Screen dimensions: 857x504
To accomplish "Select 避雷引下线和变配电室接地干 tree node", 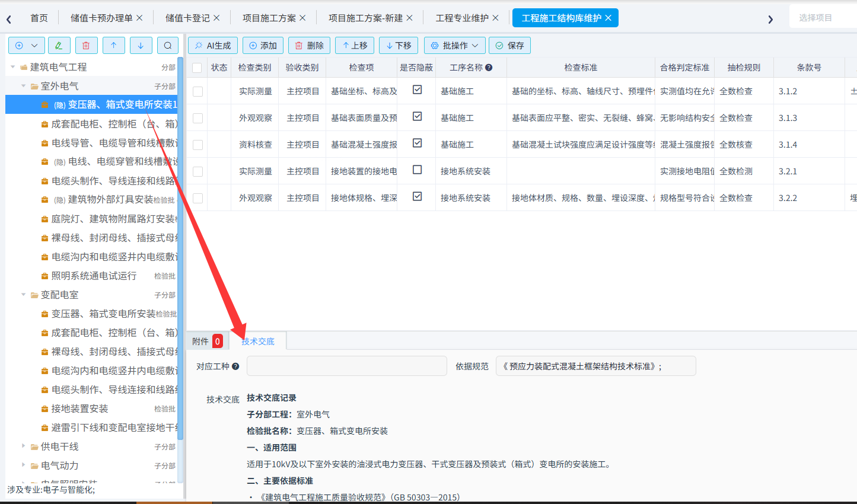I will [114, 428].
